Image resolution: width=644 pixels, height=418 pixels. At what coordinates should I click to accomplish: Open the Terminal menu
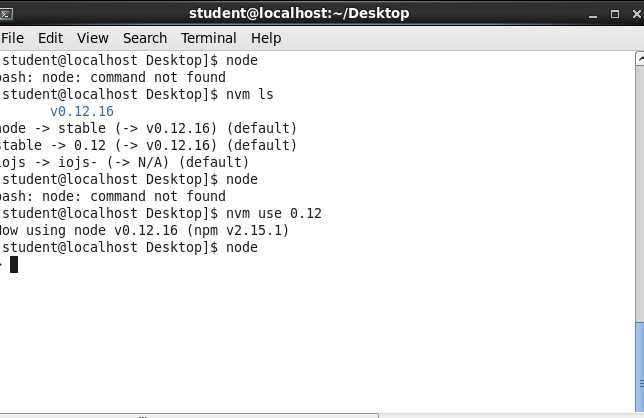pyautogui.click(x=209, y=38)
